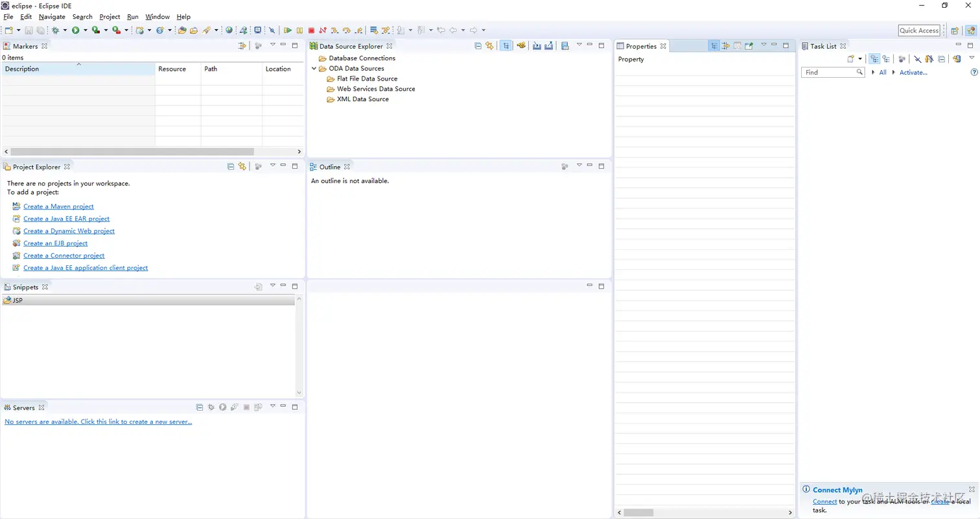Click the Open Web Browser globe icon
The image size is (980, 519).
coord(229,30)
